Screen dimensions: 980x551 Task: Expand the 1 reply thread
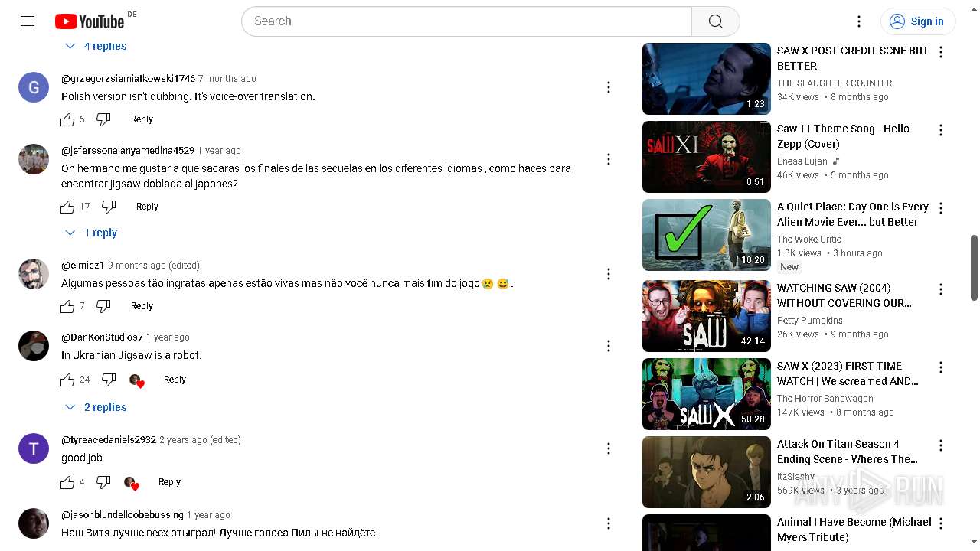coord(91,233)
